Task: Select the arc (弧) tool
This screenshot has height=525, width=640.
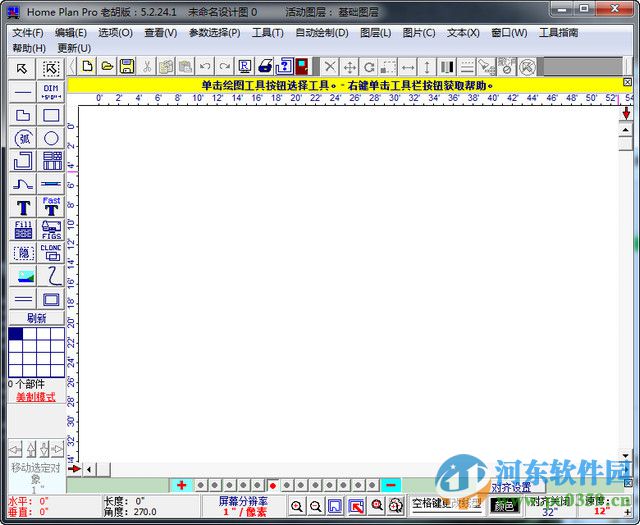Action: [x=23, y=138]
